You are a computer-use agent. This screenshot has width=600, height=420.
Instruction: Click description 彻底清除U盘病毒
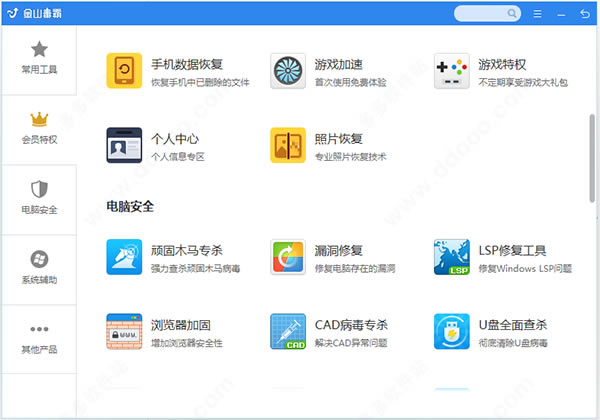pos(513,343)
